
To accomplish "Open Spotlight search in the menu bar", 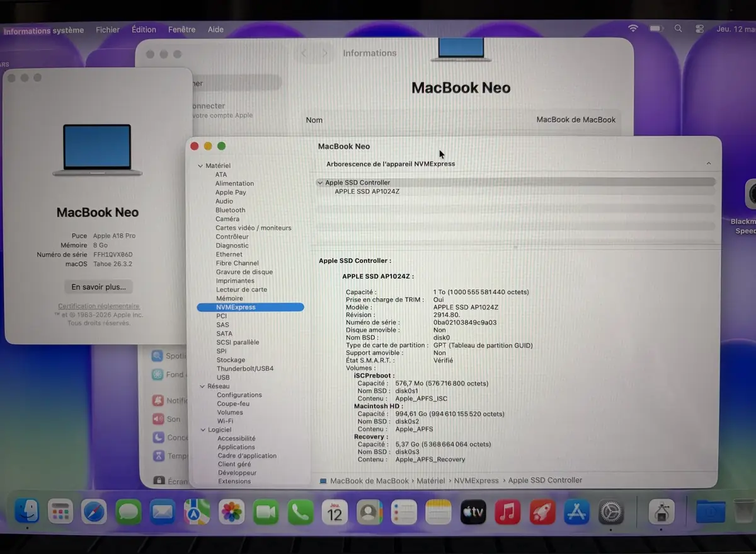I will [x=678, y=28].
